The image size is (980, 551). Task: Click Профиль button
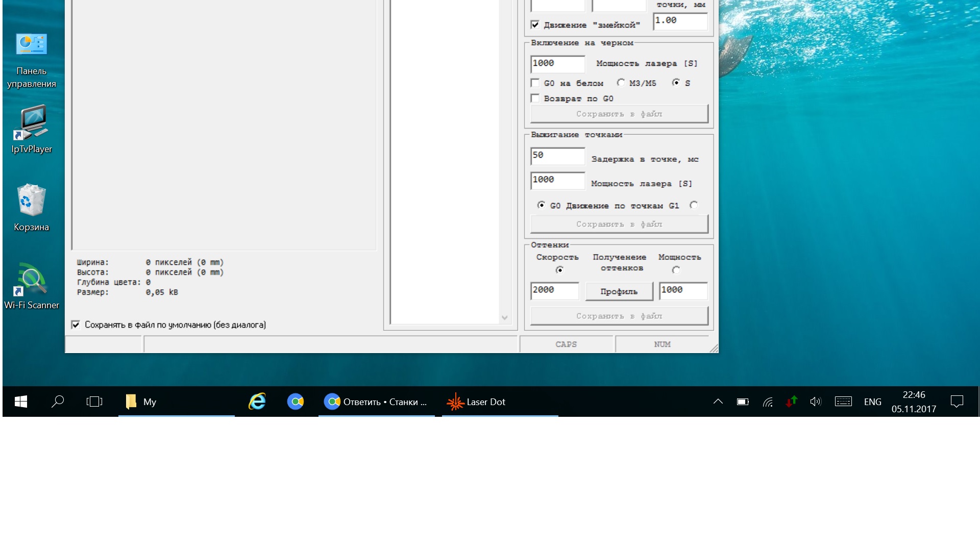619,291
